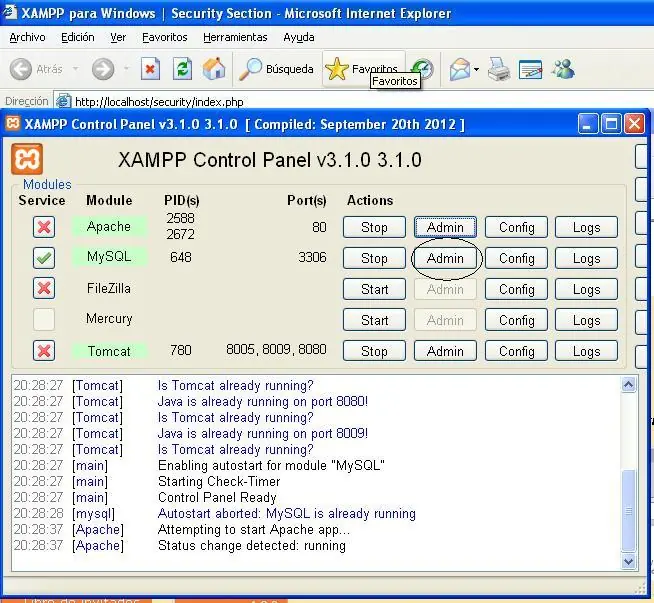Open Tomcat Config options
This screenshot has width=654, height=603.
(x=516, y=351)
